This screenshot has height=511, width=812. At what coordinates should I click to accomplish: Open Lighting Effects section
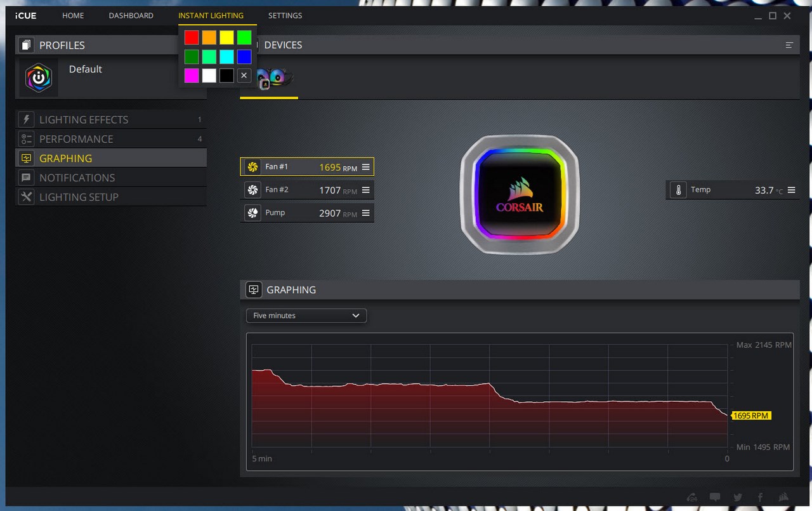click(111, 119)
